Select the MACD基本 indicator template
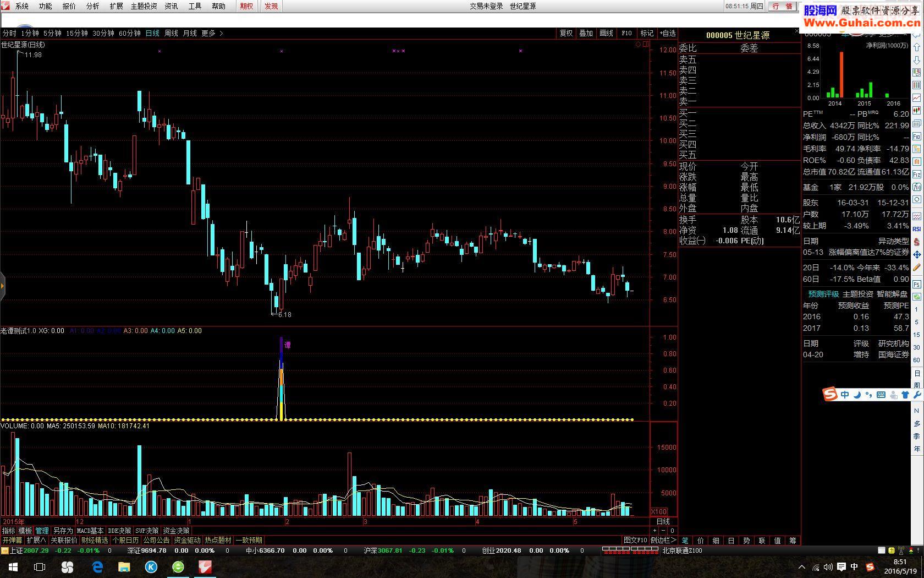The image size is (924, 578). tap(90, 531)
